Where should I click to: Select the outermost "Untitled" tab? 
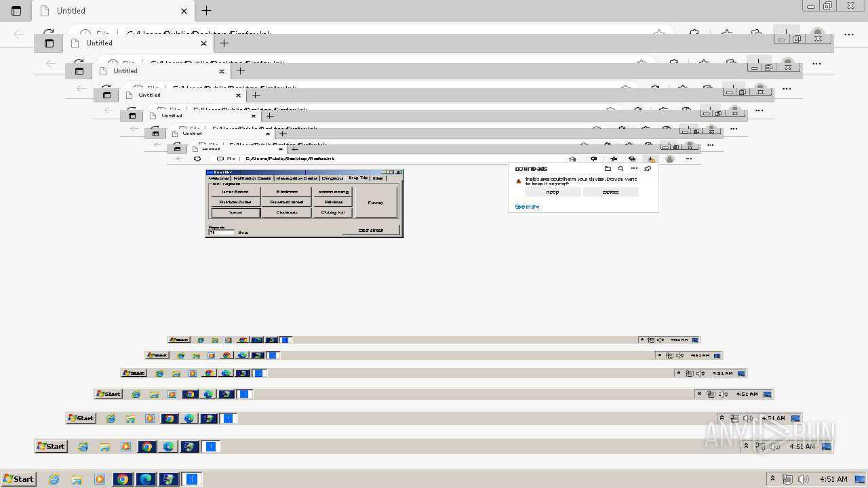(113, 11)
